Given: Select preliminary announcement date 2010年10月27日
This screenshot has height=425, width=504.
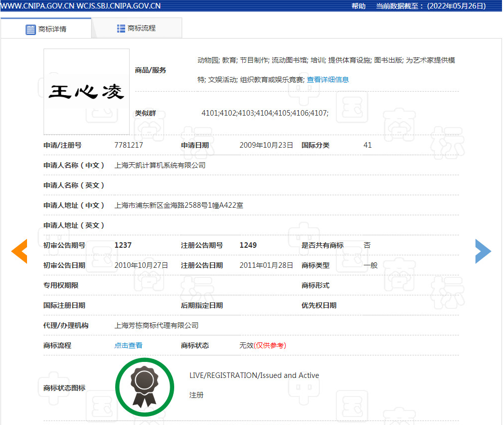Looking at the screenshot, I should click(141, 265).
